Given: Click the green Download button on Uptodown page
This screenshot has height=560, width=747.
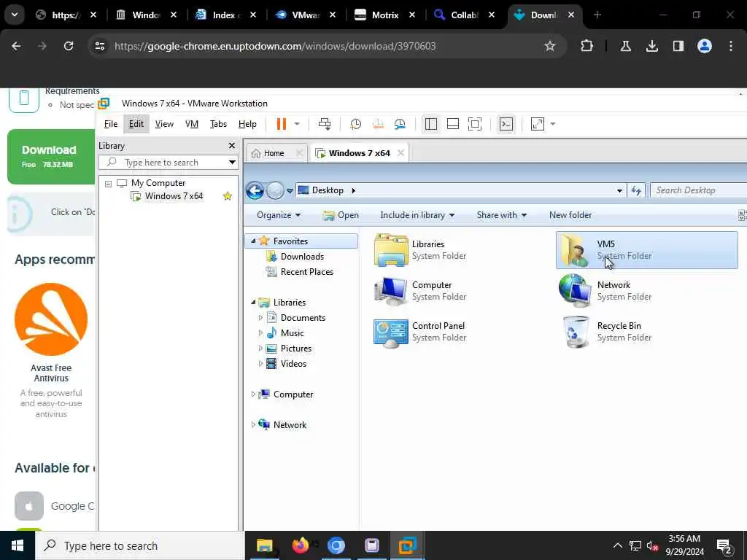Looking at the screenshot, I should [x=52, y=157].
